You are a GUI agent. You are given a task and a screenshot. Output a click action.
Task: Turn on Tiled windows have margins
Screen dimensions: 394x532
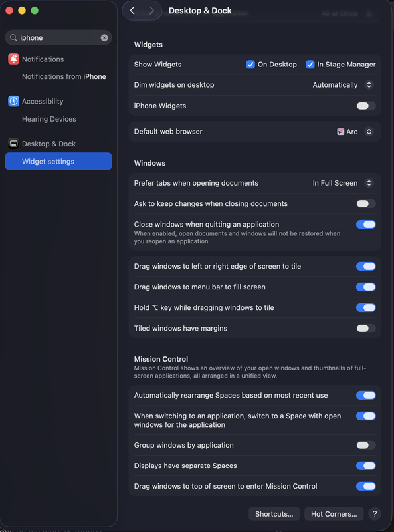366,328
